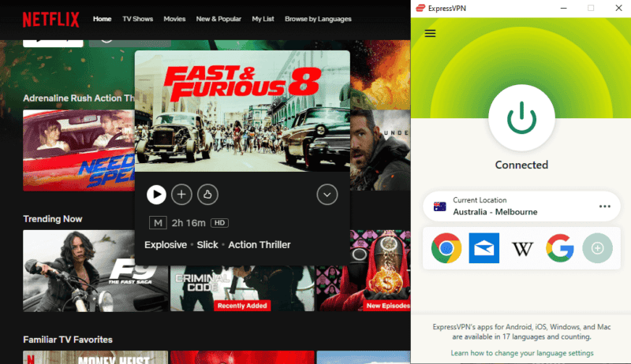
Task: Toggle the ExpressVPN power connection button
Action: point(521,118)
